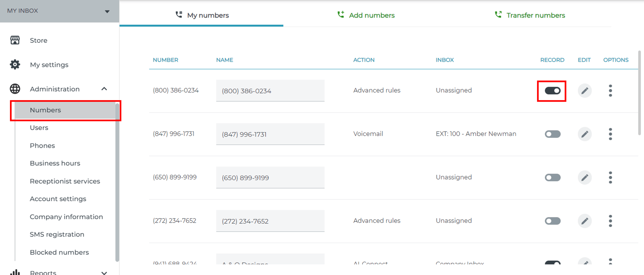This screenshot has height=275, width=644.
Task: Open the Store icon in sidebar
Action: click(15, 40)
